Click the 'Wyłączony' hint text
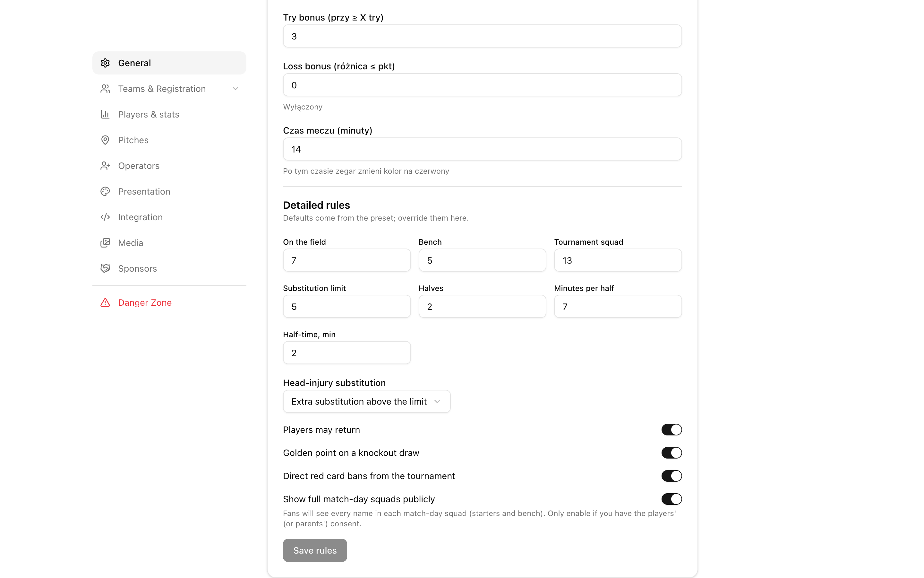Viewport: 924px width, 578px height. point(303,107)
